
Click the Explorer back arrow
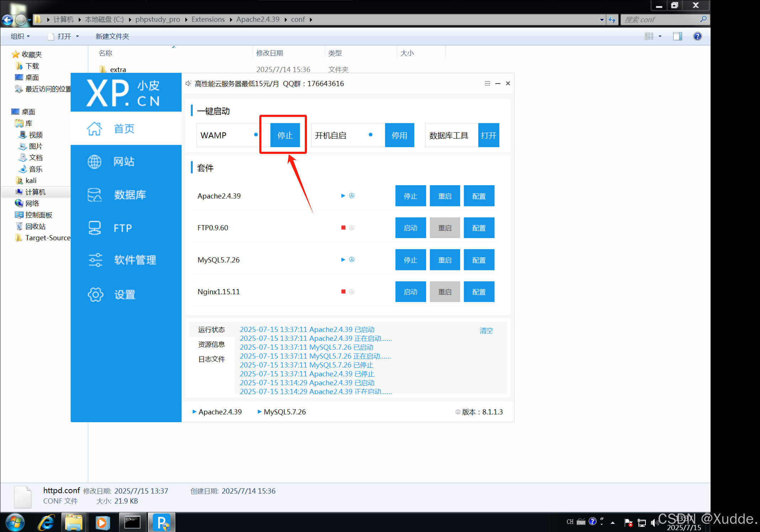pyautogui.click(x=7, y=20)
